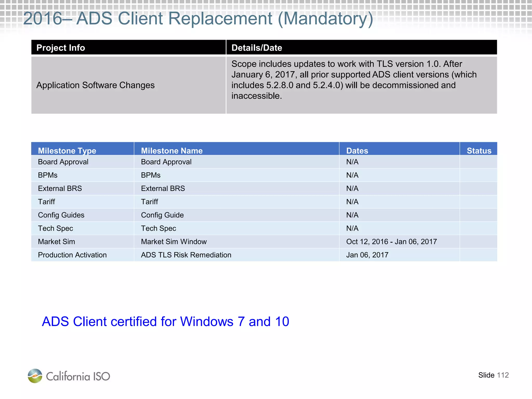Click the 'Milestone Name' column header
532x399 pixels.
pyautogui.click(x=237, y=149)
